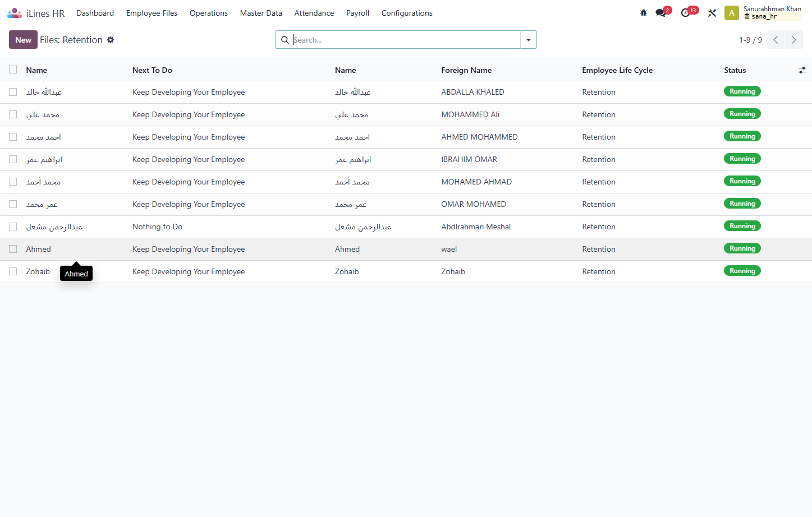Toggle the select-all checkbox in header
The height and width of the screenshot is (517, 812).
click(13, 70)
